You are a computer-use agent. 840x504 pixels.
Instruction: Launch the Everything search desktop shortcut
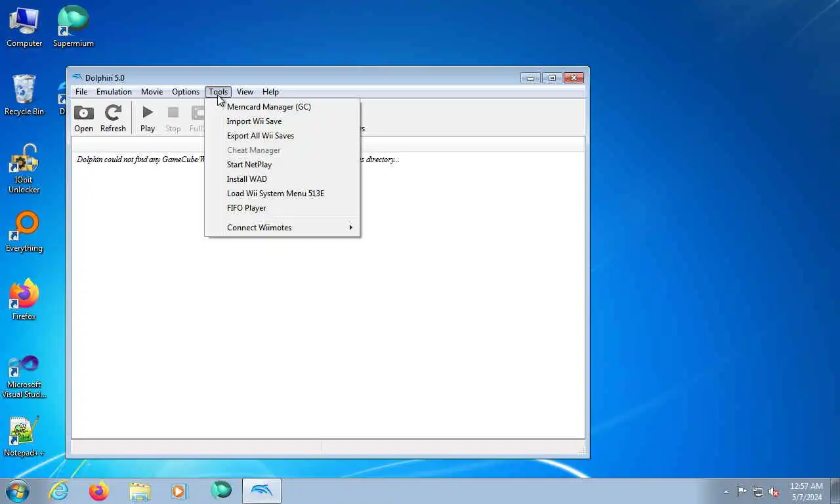[x=24, y=232]
